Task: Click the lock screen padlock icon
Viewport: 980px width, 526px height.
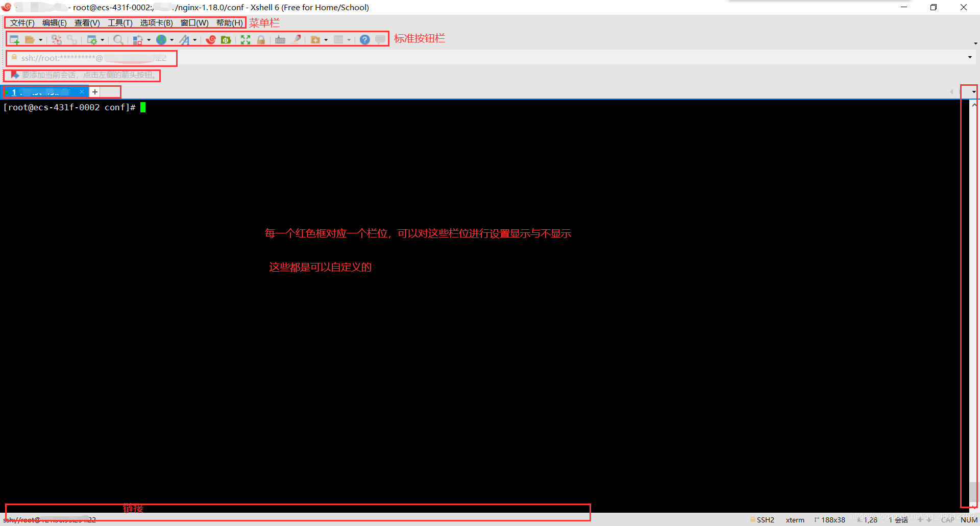Action: click(x=261, y=40)
